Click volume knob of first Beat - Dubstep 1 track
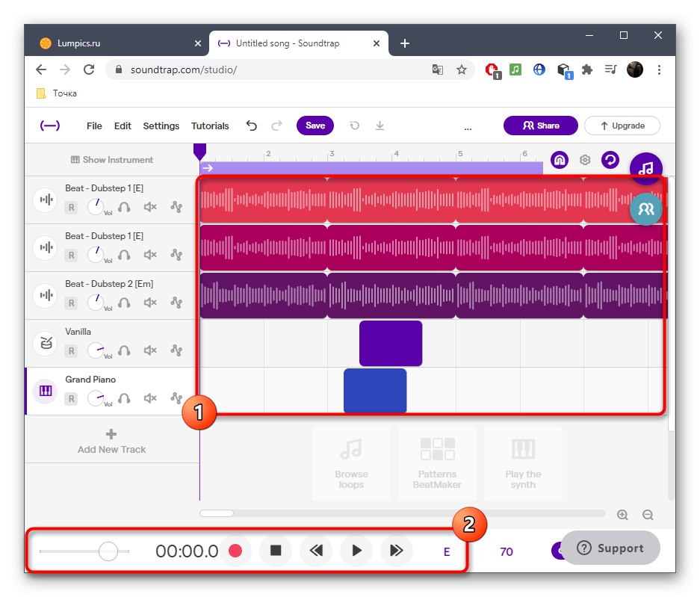Image resolution: width=700 pixels, height=597 pixels. 96,207
